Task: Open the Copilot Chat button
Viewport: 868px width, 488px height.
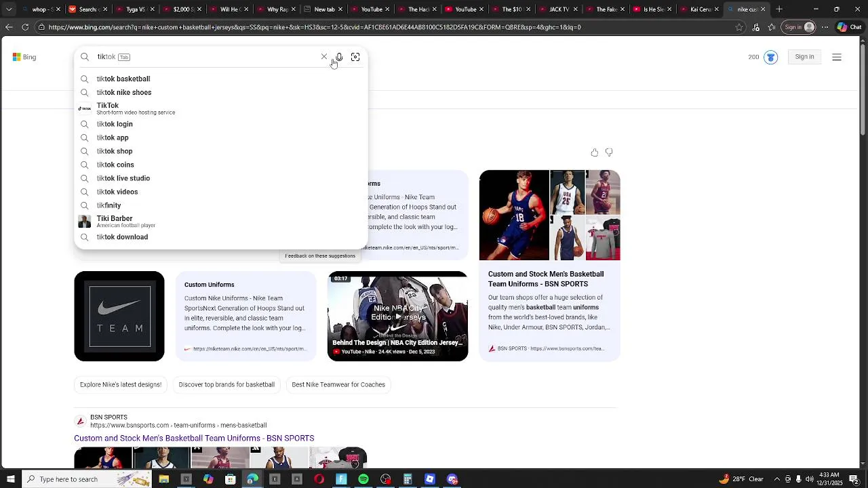Action: (x=850, y=27)
